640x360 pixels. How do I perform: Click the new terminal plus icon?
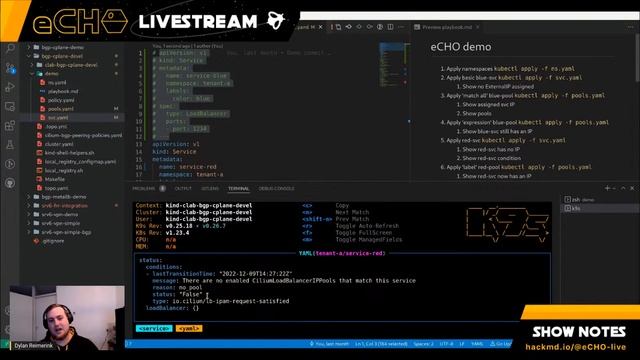tap(607, 188)
